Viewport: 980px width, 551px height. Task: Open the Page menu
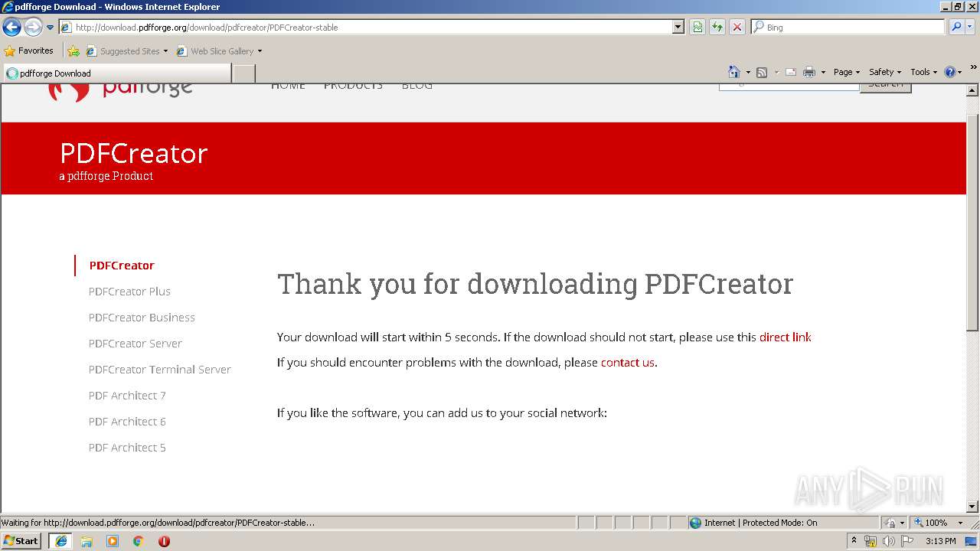coord(846,72)
